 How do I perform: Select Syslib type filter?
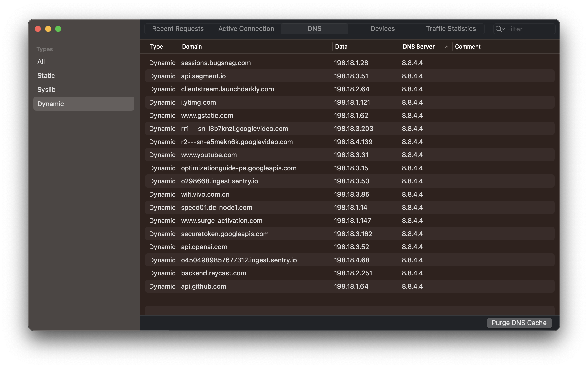click(x=46, y=90)
